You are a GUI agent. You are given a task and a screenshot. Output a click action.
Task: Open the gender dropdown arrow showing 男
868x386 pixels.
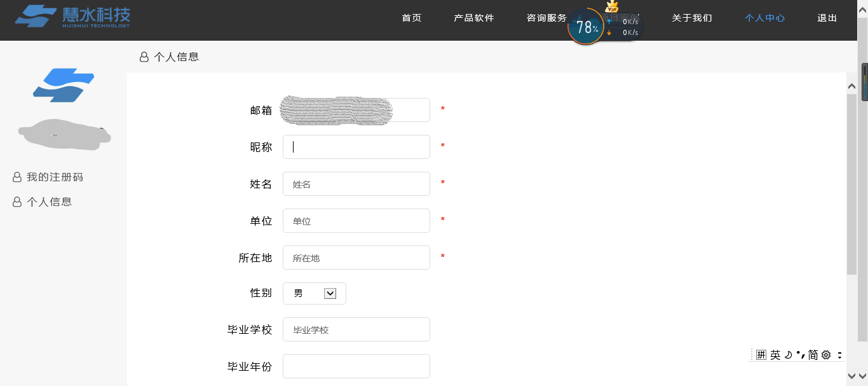(x=330, y=293)
